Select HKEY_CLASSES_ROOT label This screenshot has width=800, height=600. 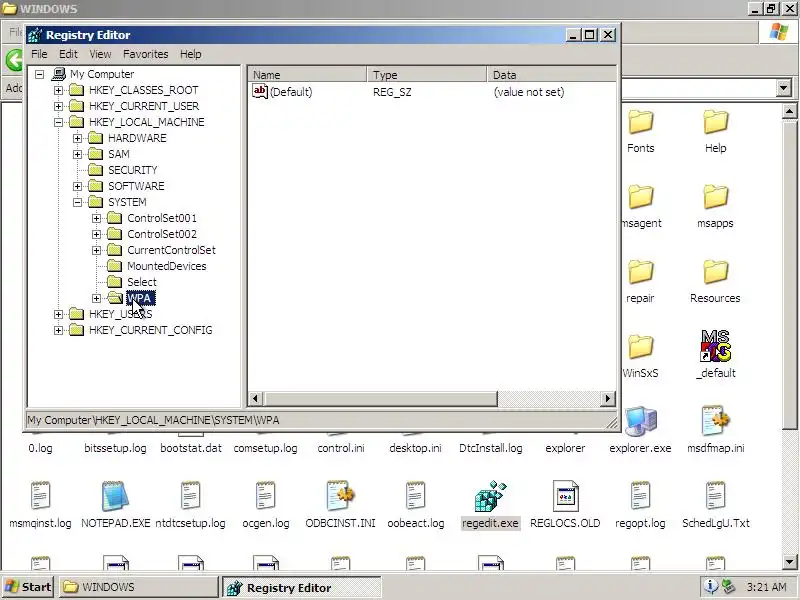click(143, 90)
